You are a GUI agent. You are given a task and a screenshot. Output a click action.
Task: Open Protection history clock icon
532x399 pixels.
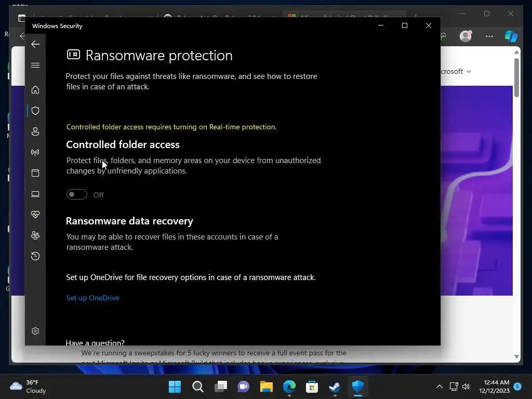(x=35, y=256)
